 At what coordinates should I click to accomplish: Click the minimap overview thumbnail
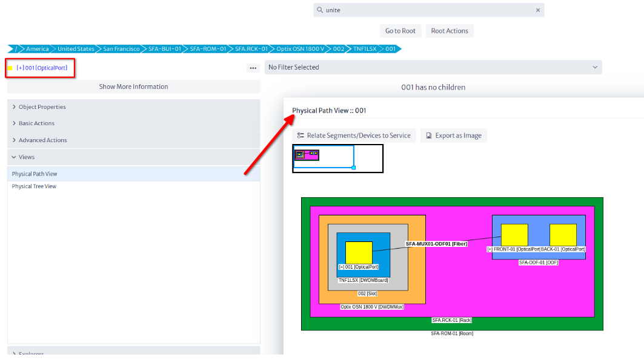(x=337, y=159)
